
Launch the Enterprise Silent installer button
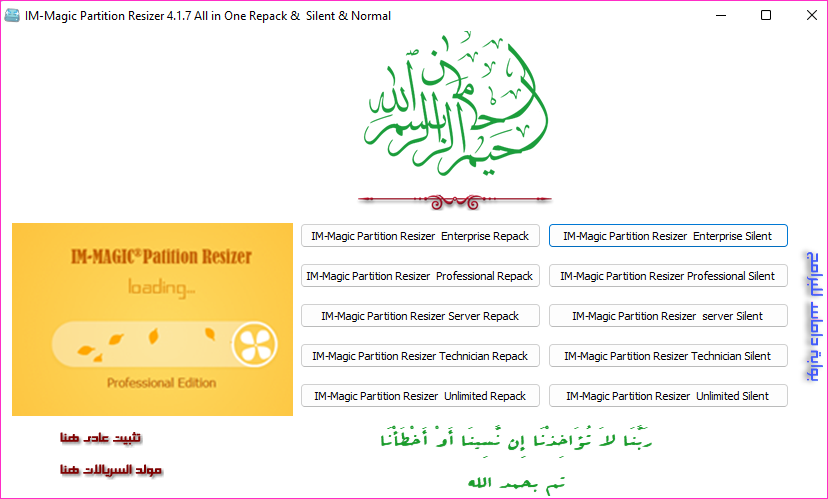[x=668, y=236]
